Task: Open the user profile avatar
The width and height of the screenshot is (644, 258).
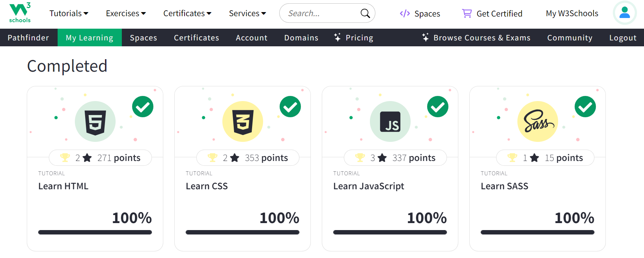Action: tap(625, 13)
